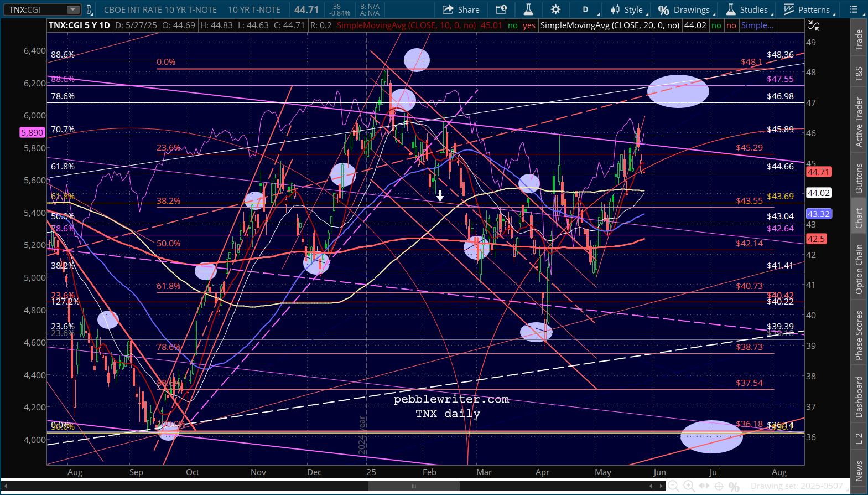Open the Active Trader side tab
The width and height of the screenshot is (868, 495).
859,122
